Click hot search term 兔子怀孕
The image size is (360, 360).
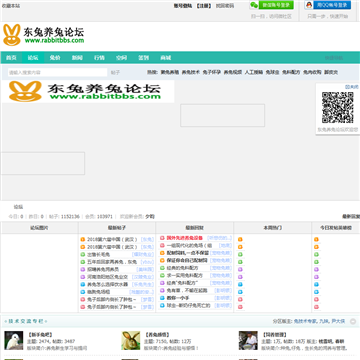point(212,72)
